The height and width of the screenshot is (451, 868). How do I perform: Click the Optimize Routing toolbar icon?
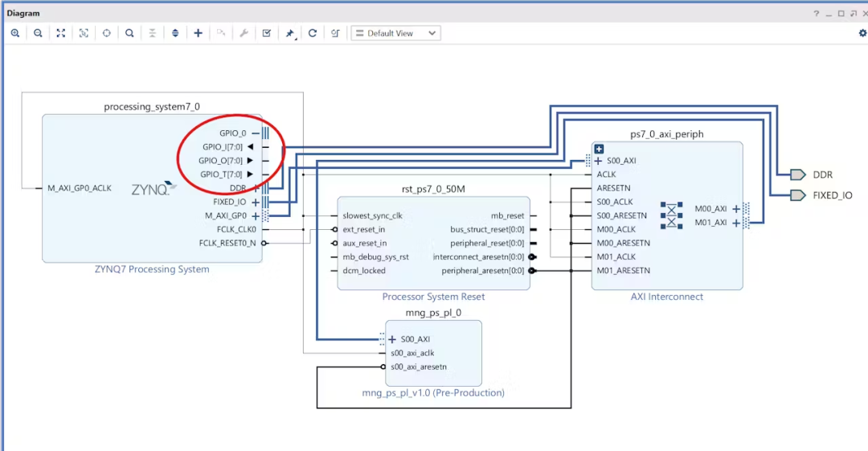coord(335,33)
